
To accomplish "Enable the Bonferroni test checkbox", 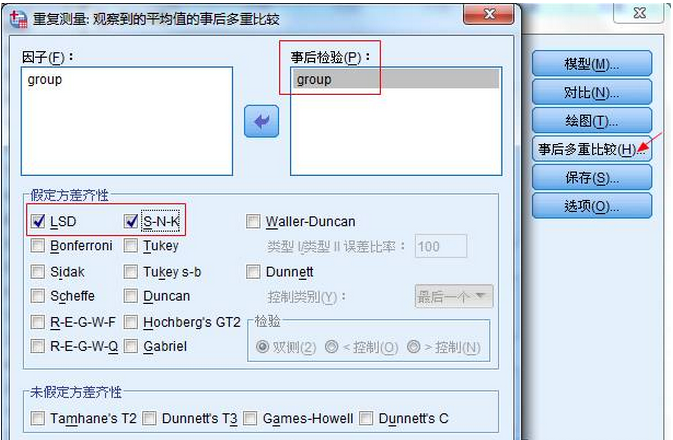I will click(x=38, y=246).
